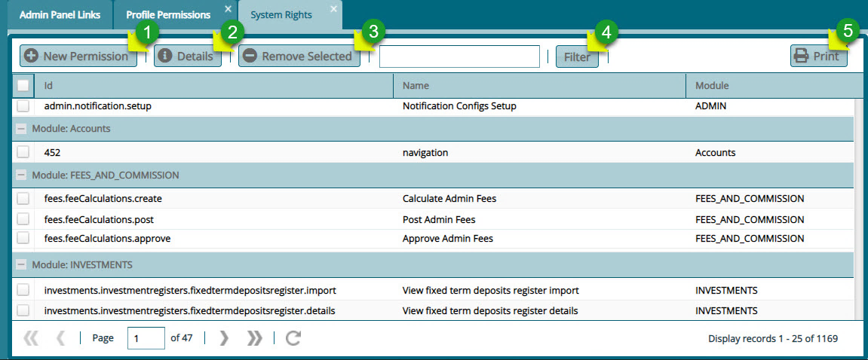Click the Filter button
Image resolution: width=868 pixels, height=360 pixels.
[x=577, y=56]
